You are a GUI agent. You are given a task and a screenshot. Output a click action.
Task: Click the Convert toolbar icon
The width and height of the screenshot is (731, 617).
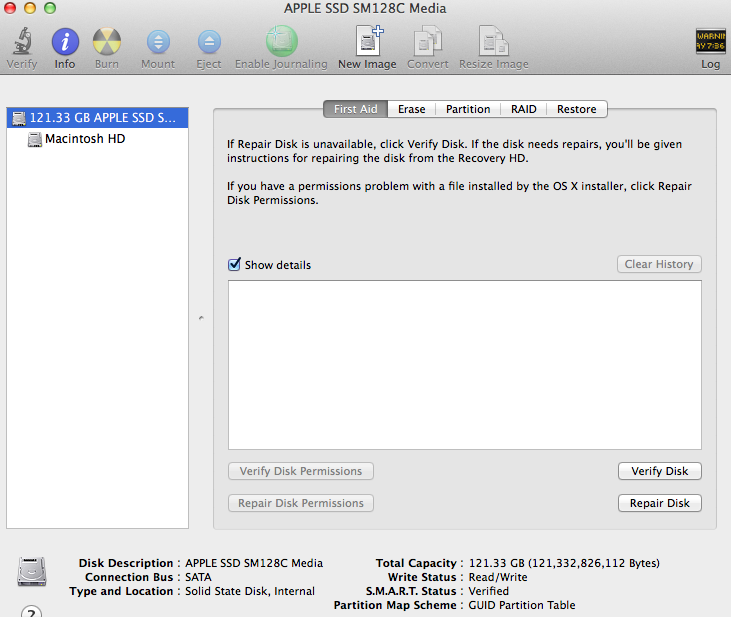[x=428, y=41]
